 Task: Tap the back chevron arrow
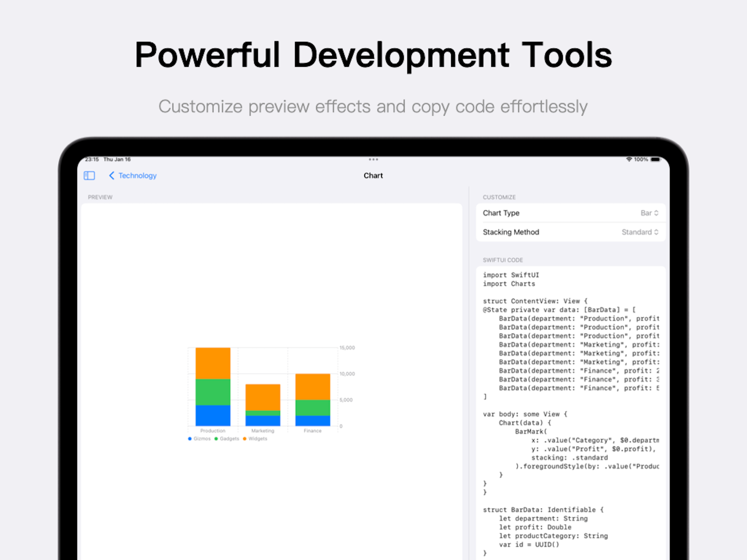[112, 176]
